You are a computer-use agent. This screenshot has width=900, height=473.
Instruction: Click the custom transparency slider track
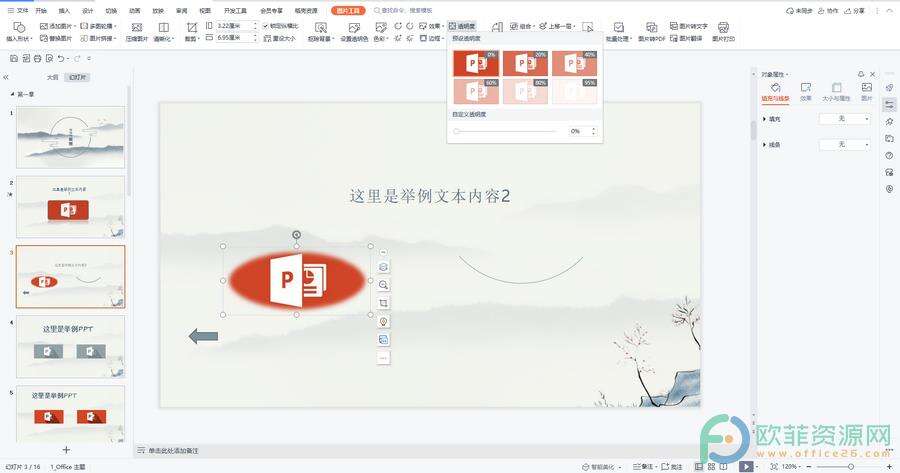pos(505,131)
